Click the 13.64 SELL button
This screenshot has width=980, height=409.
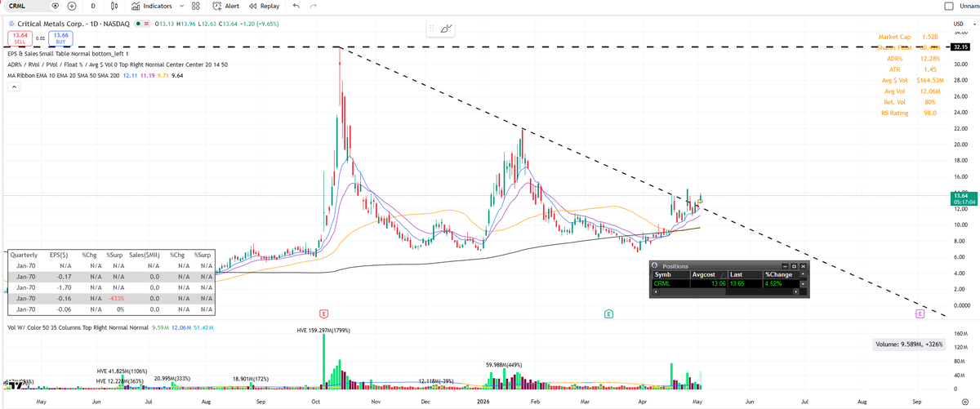pos(21,38)
